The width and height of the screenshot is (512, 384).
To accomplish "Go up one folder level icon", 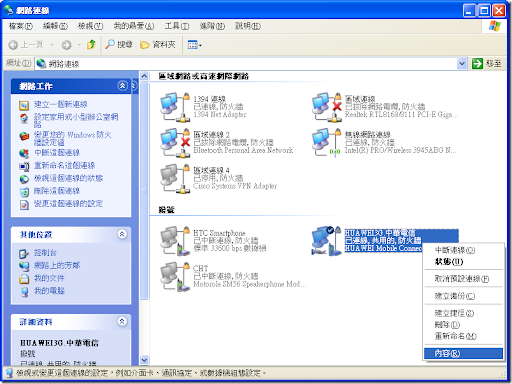I will pyautogui.click(x=91, y=44).
